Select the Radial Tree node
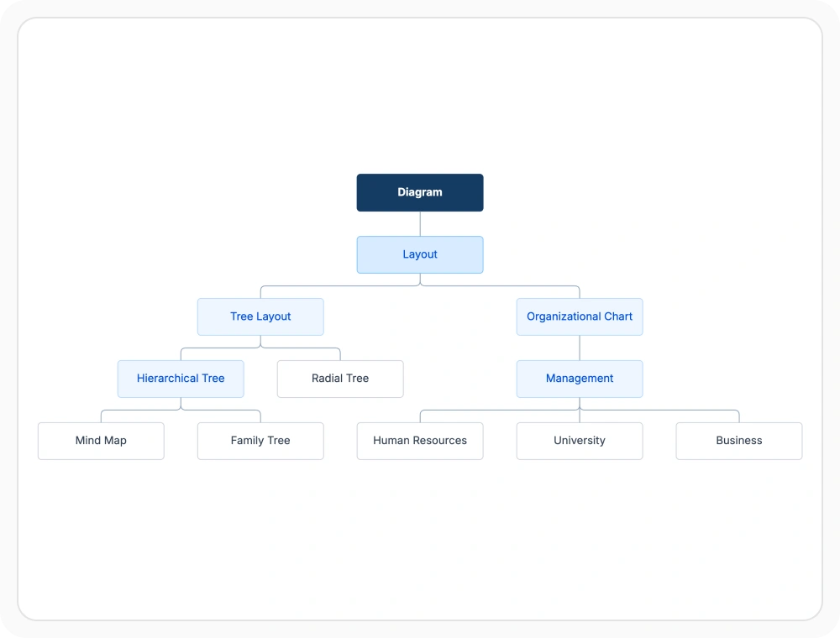 [340, 379]
